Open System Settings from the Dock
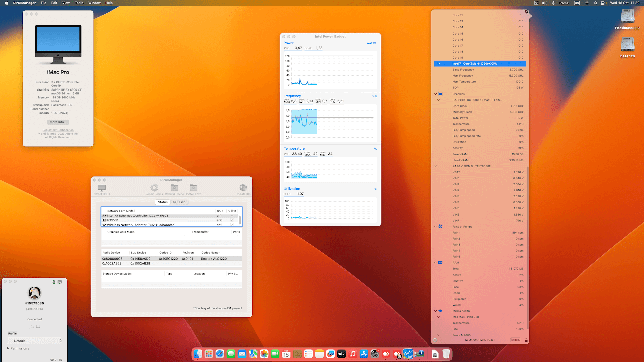This screenshot has width=644, height=362. (x=375, y=354)
